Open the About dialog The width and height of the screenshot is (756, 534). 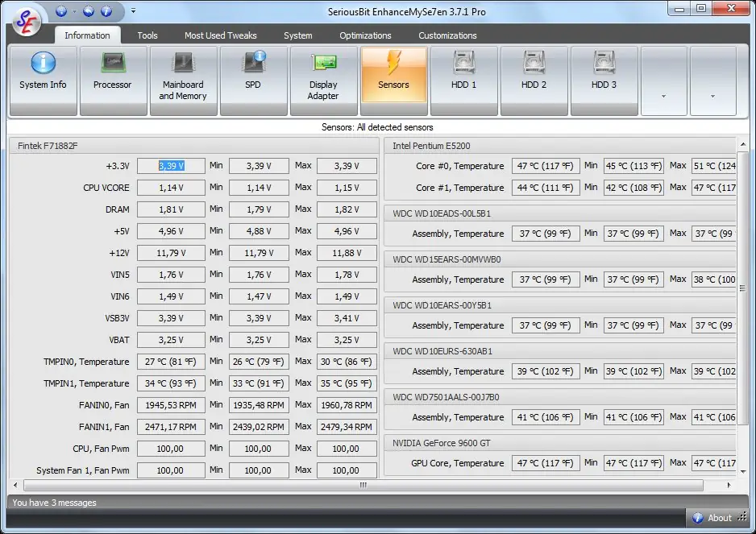tap(712, 518)
